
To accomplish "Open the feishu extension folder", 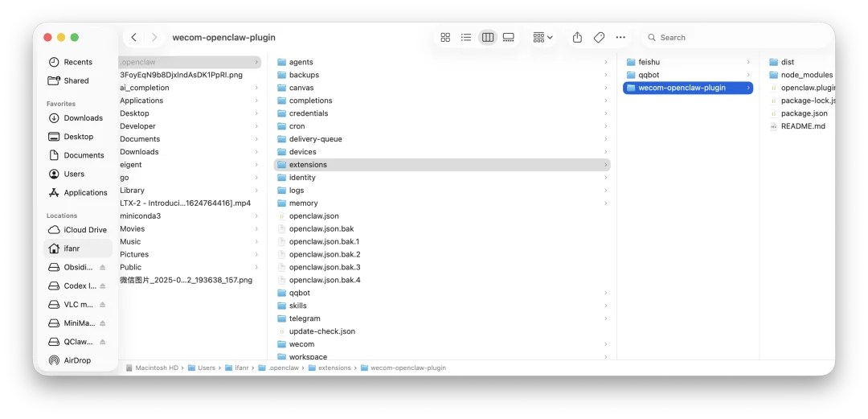I will pyautogui.click(x=649, y=62).
